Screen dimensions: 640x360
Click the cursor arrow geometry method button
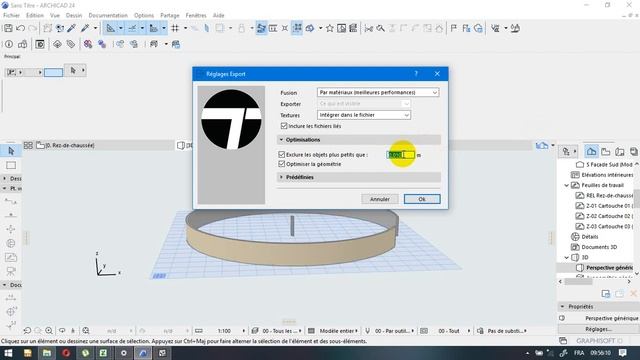[x=73, y=70]
